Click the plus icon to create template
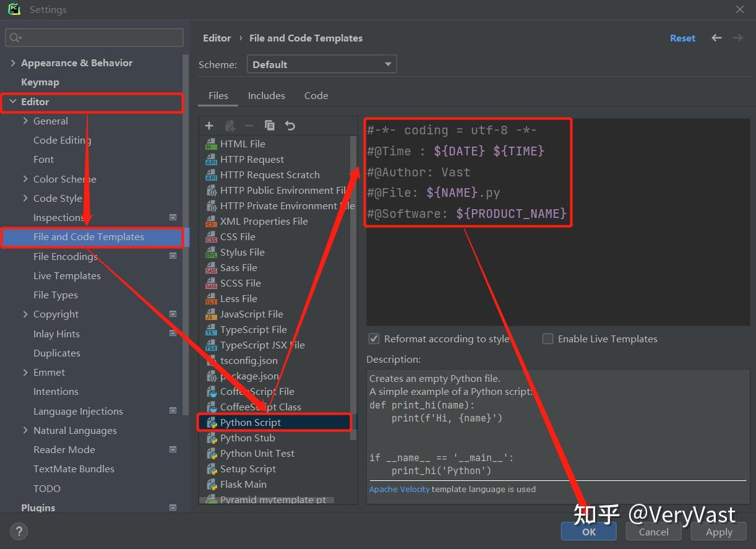Viewport: 756px width, 549px height. 209,126
